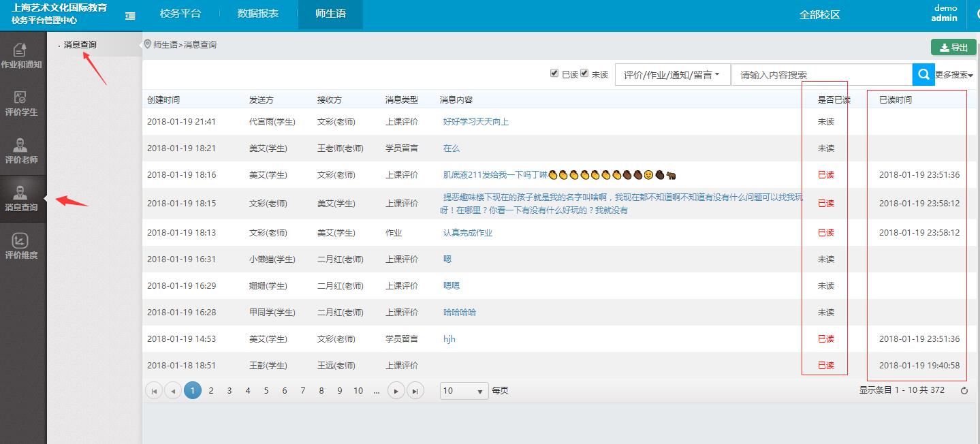Switch to 校务平台 tab
Viewport: 980px width, 444px height.
point(180,14)
